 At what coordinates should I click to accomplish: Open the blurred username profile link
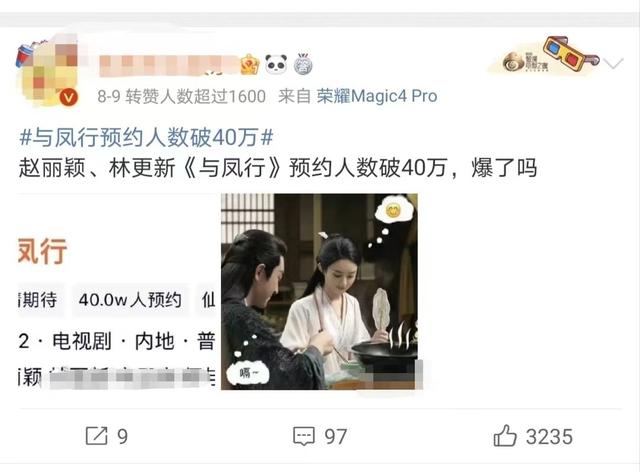coord(168,65)
